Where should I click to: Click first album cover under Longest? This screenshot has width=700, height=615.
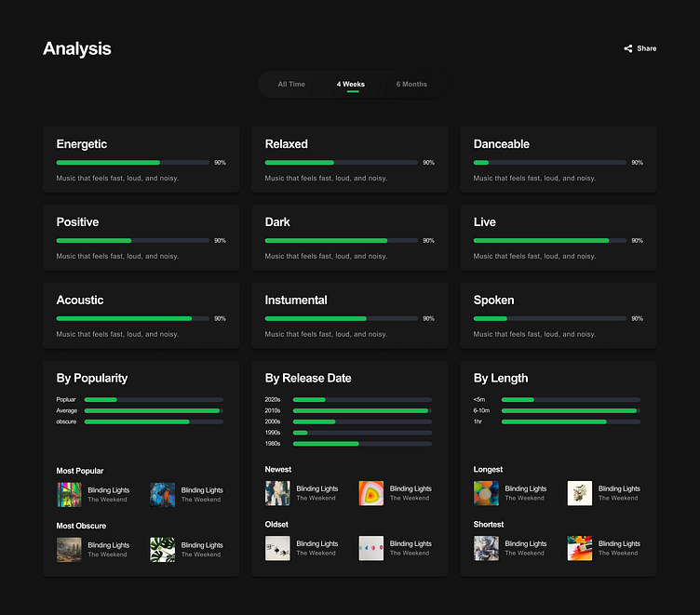pyautogui.click(x=486, y=493)
